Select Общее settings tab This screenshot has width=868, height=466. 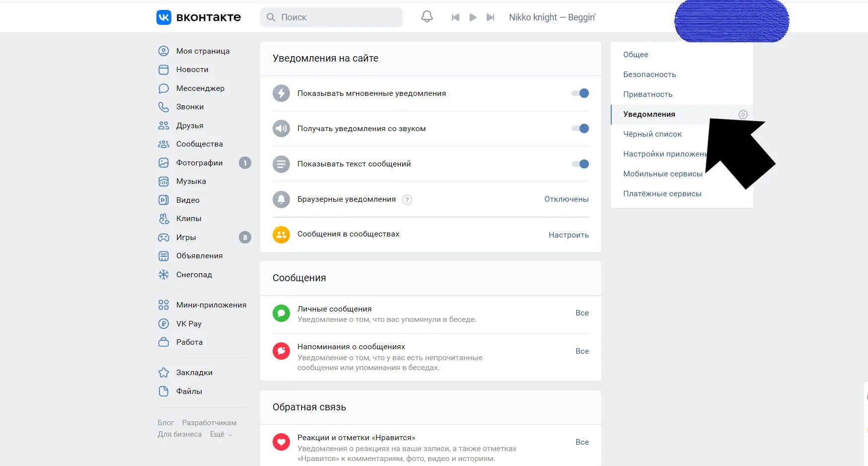click(x=682, y=55)
